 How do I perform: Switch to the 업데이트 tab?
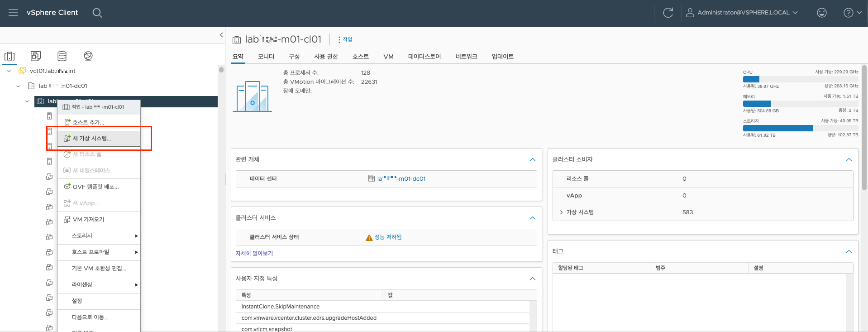[503, 57]
